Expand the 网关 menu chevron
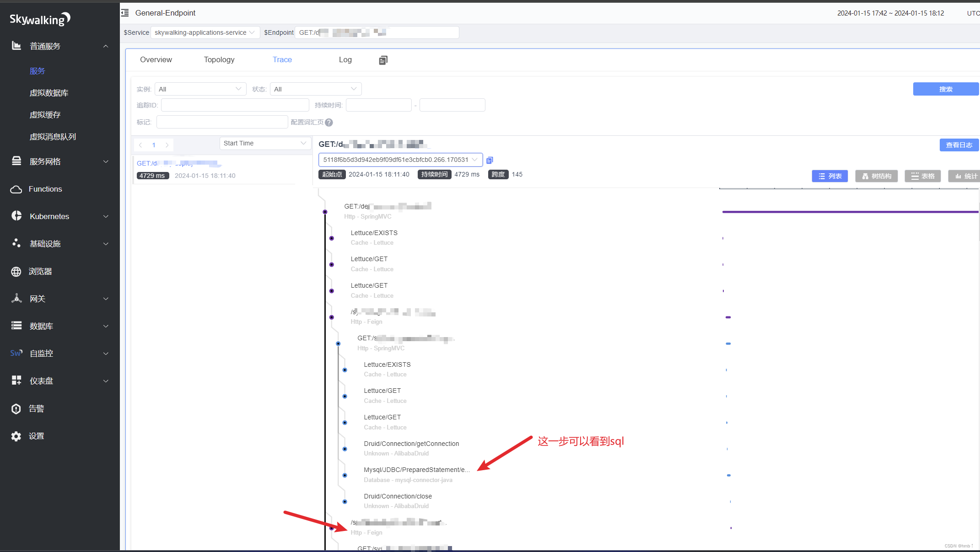This screenshot has height=552, width=980. click(x=106, y=299)
